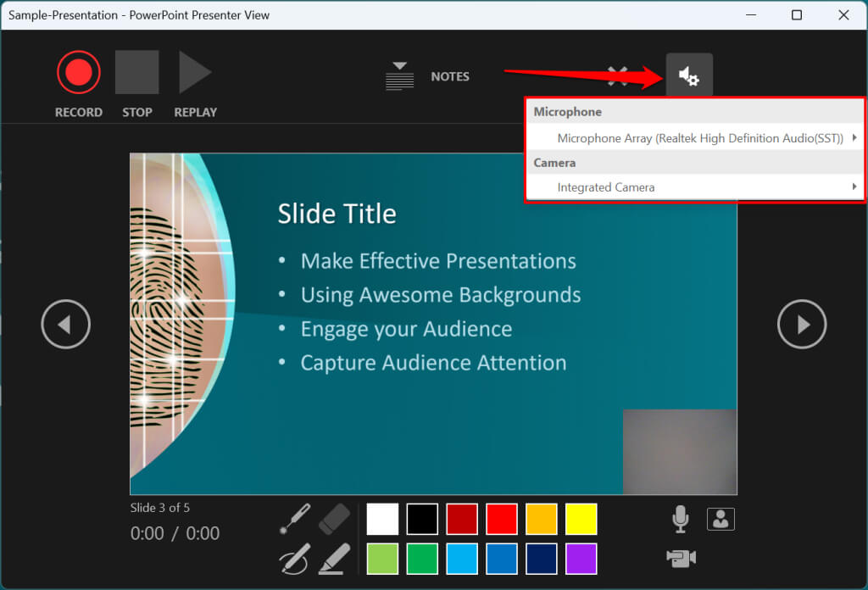This screenshot has width=868, height=590.
Task: Click the Replay play icon
Action: pyautogui.click(x=194, y=73)
